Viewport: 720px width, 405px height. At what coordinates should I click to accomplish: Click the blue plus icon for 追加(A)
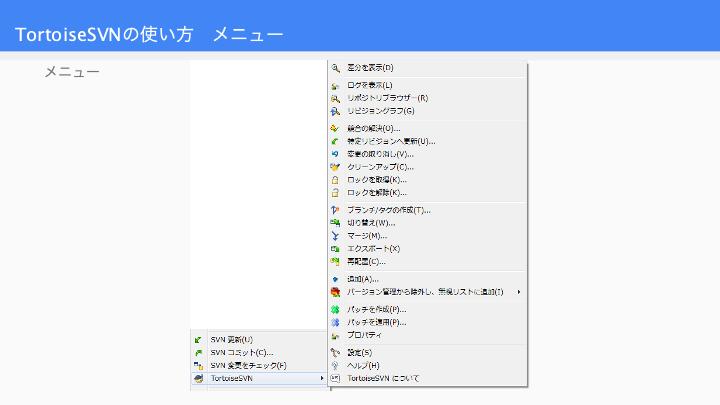[335, 279]
